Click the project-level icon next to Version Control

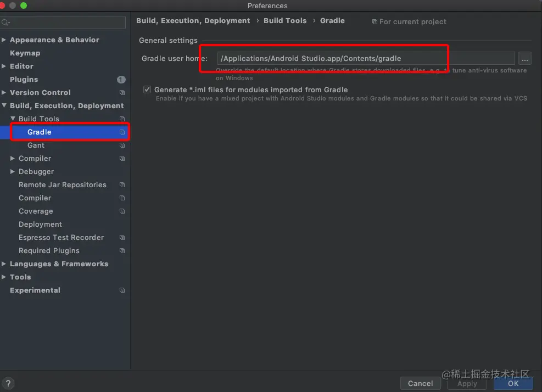tap(122, 93)
